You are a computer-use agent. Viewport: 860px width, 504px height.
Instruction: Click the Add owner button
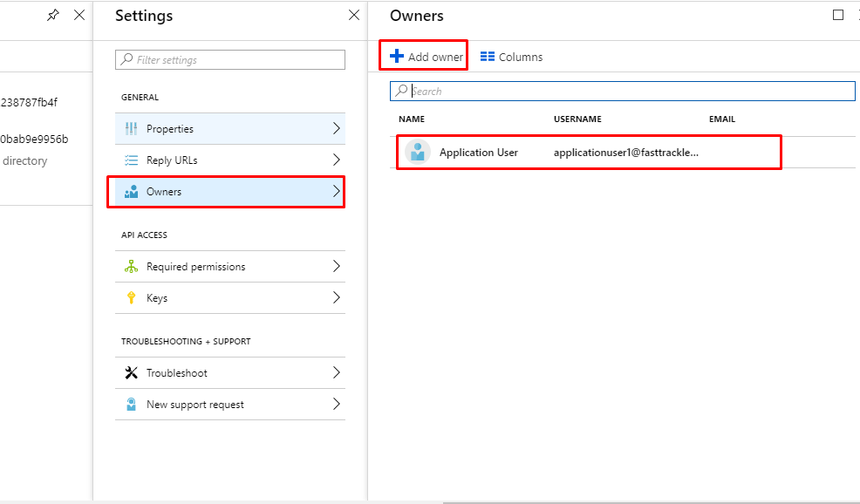427,57
